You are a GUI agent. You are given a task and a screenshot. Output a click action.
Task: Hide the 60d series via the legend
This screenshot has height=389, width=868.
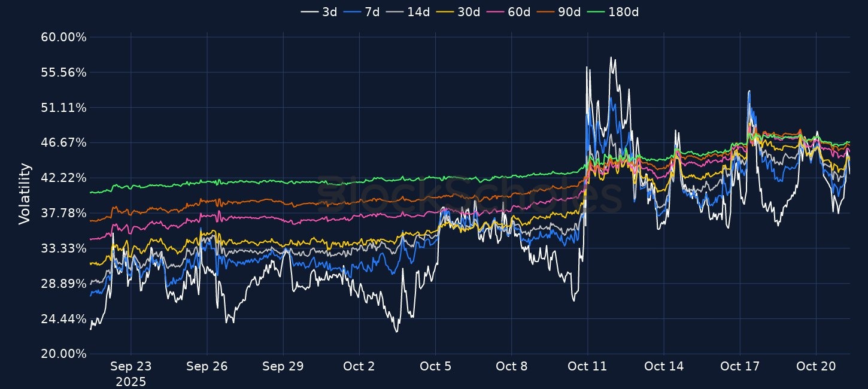pos(508,12)
